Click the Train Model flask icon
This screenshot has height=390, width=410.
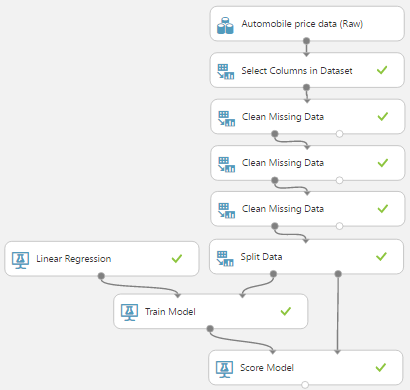[129, 312]
